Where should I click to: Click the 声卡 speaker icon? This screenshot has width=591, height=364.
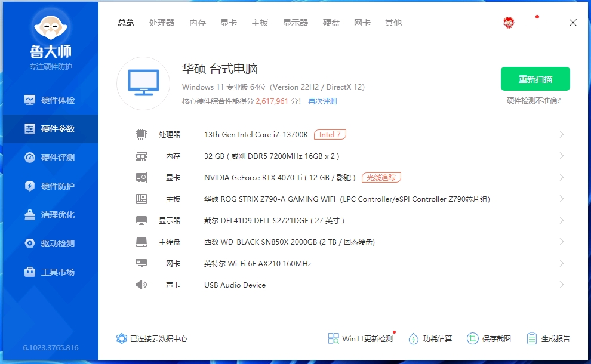click(x=141, y=285)
